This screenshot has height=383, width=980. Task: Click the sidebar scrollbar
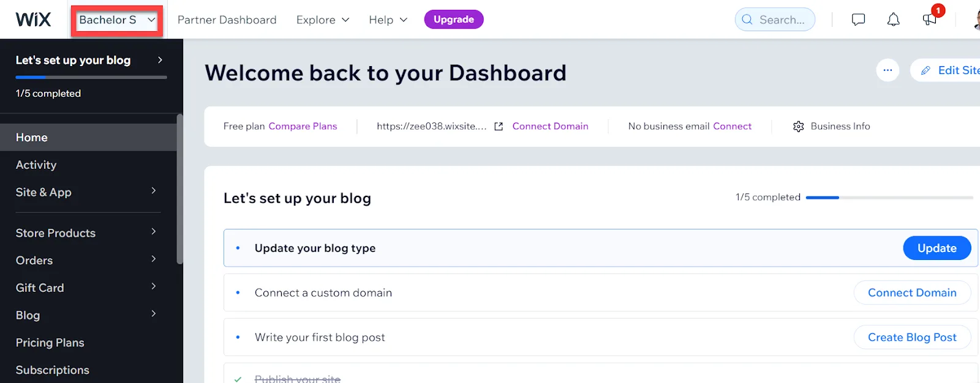pyautogui.click(x=179, y=189)
